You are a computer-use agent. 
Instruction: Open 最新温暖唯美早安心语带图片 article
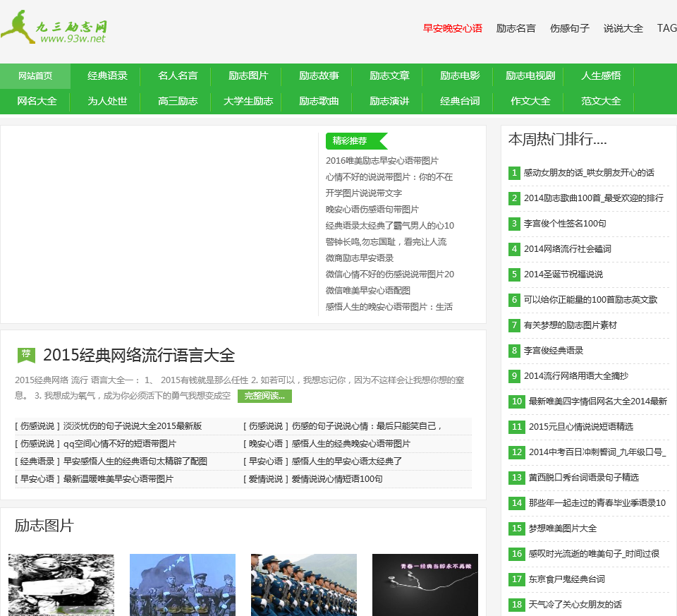(x=118, y=479)
